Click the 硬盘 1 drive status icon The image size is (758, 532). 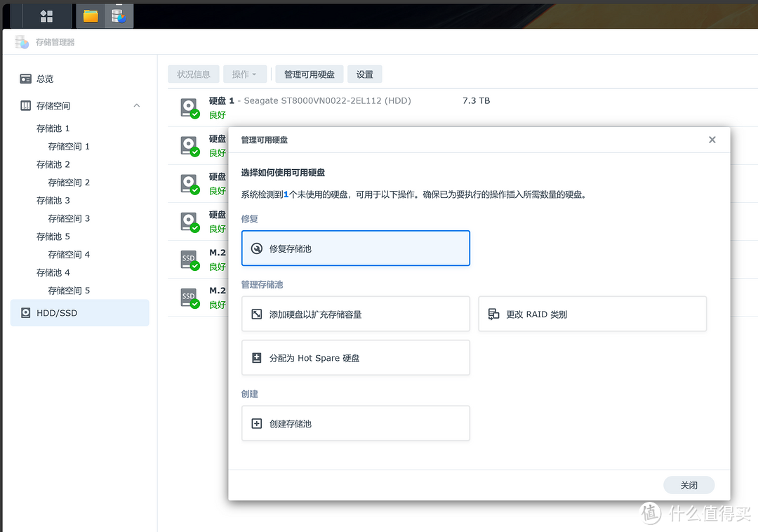click(x=189, y=108)
